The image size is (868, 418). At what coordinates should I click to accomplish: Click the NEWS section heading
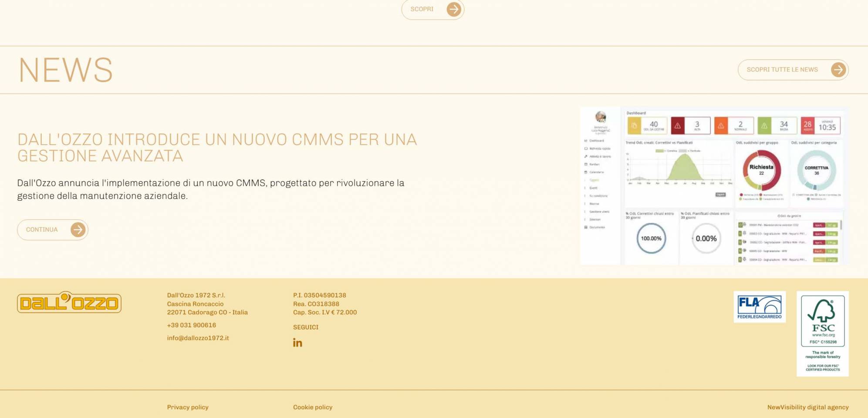pyautogui.click(x=65, y=70)
